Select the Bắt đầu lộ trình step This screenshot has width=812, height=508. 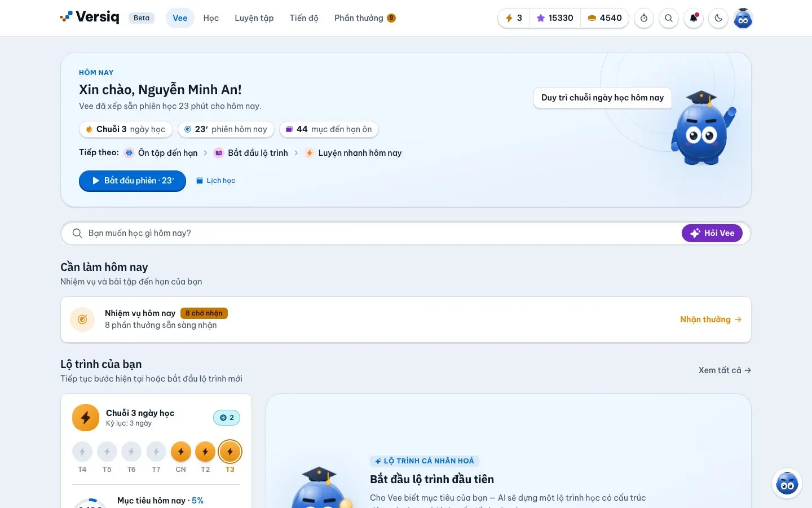pyautogui.click(x=251, y=153)
